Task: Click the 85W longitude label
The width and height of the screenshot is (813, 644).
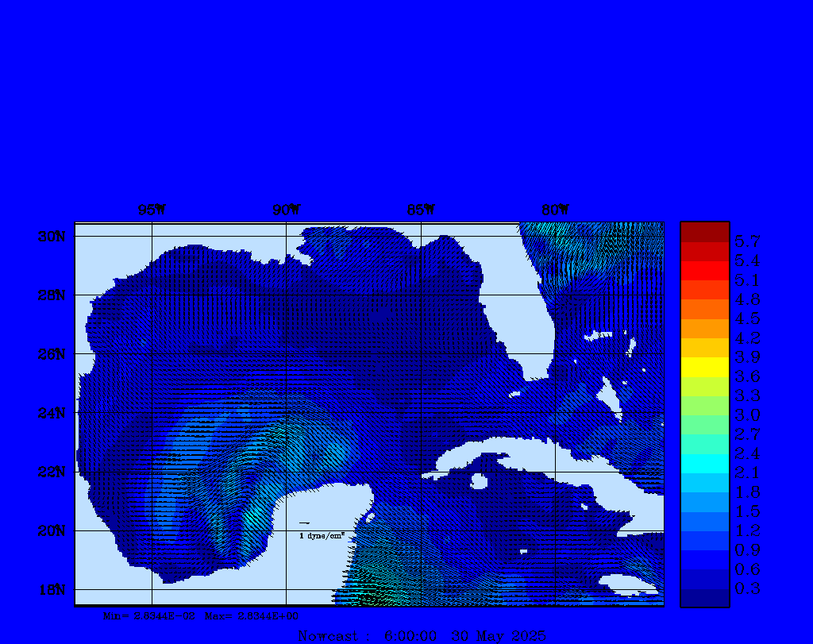Action: pos(420,210)
